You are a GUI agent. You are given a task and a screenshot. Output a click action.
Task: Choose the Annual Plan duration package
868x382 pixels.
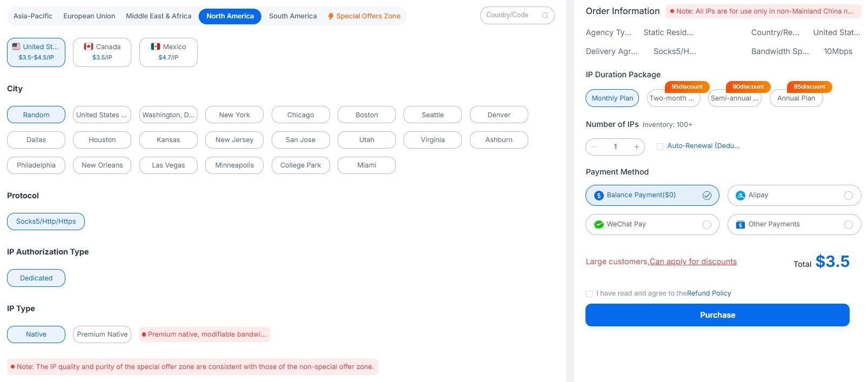pos(796,98)
